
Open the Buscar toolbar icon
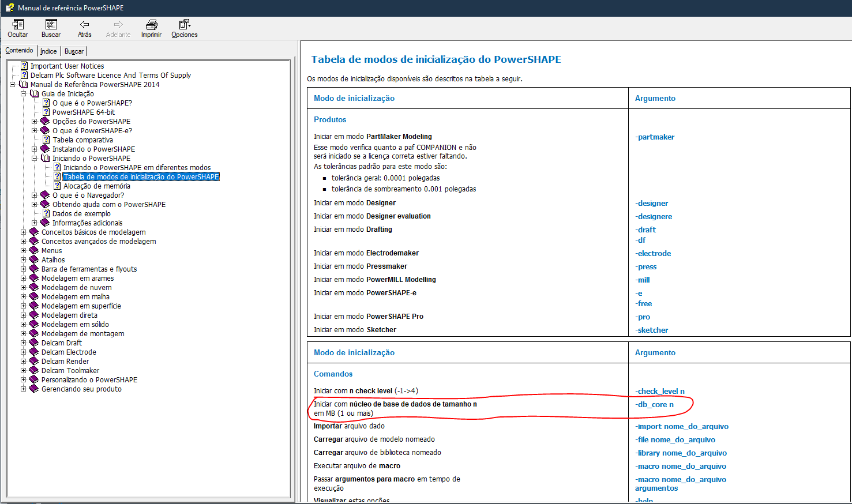tap(51, 28)
